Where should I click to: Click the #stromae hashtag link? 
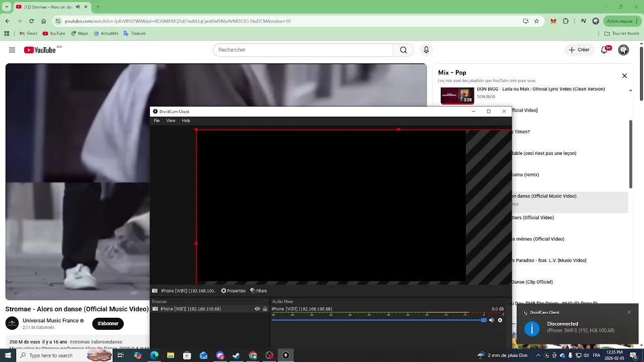pyautogui.click(x=79, y=342)
